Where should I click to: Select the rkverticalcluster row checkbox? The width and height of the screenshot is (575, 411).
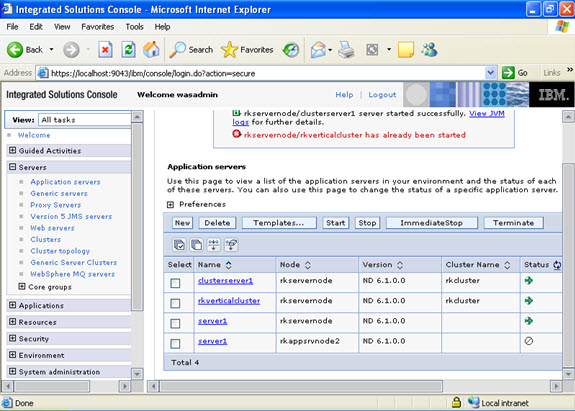pyautogui.click(x=175, y=303)
